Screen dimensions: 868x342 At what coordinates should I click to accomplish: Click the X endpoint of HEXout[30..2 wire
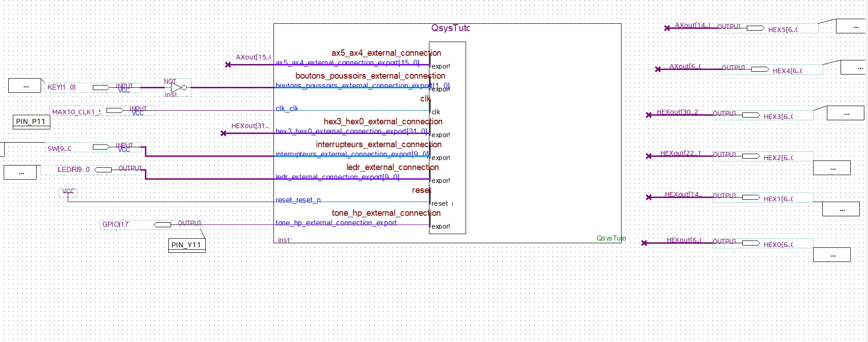[x=649, y=115]
